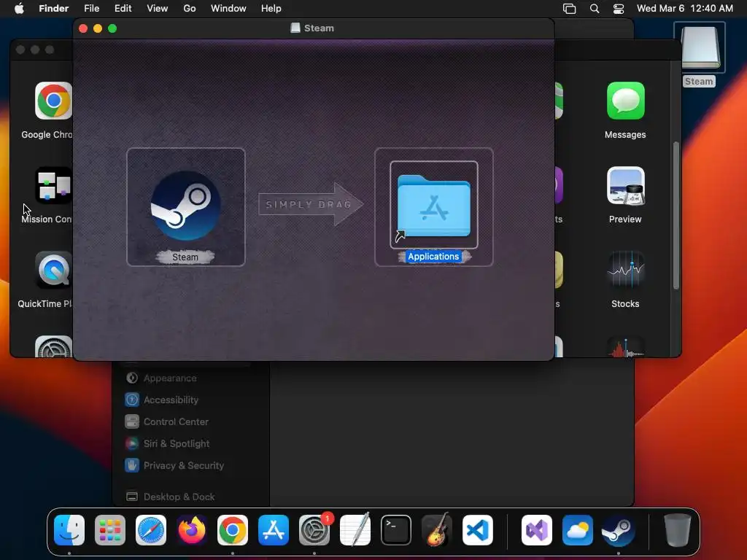The image size is (747, 560).
Task: Click the date and time in menu bar
Action: click(684, 8)
